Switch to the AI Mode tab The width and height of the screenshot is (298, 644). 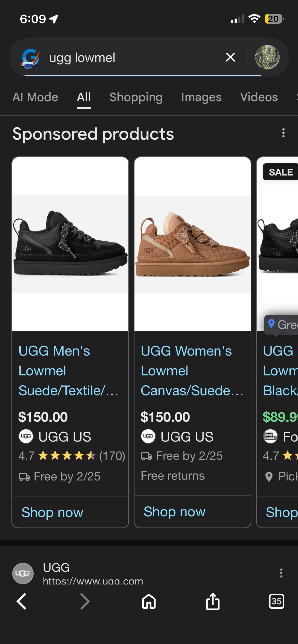pos(35,97)
